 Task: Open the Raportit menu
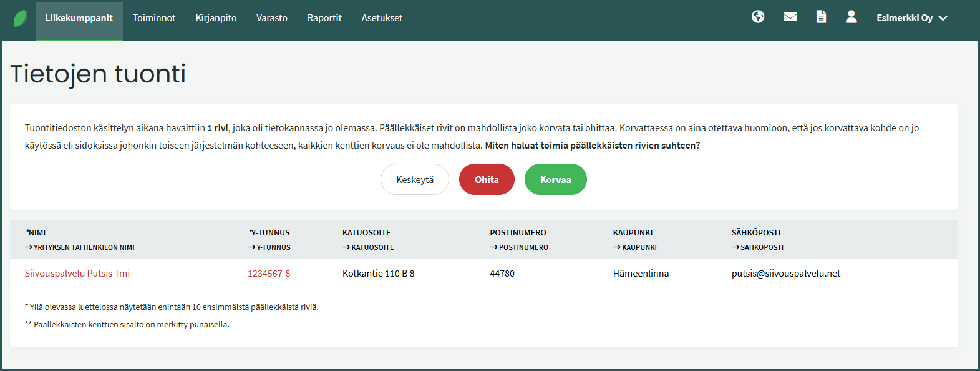pyautogui.click(x=324, y=18)
